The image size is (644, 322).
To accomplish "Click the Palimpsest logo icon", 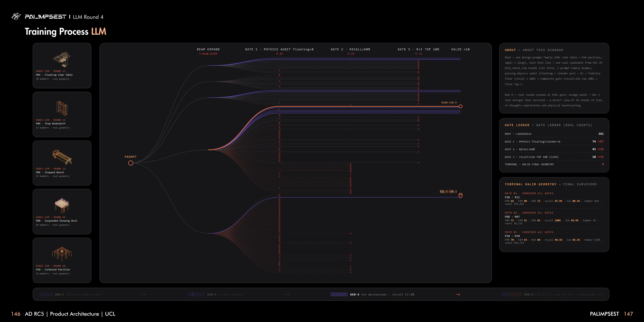I will (16, 16).
